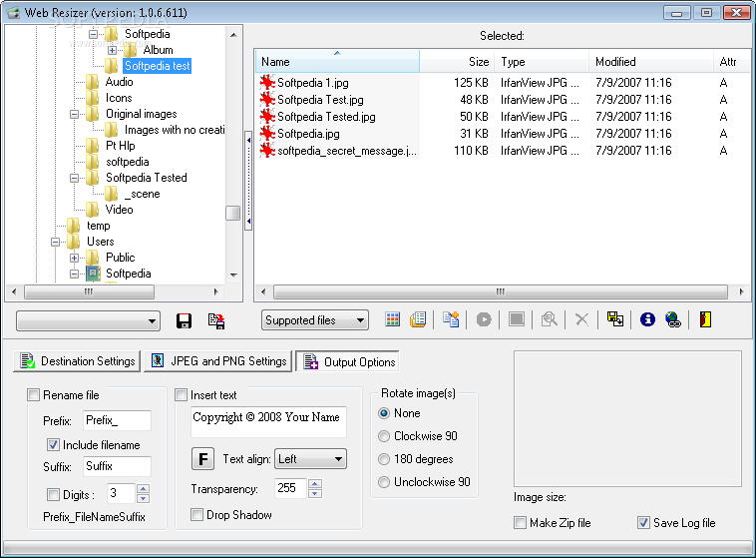Click the blue info about icon

pos(647,319)
